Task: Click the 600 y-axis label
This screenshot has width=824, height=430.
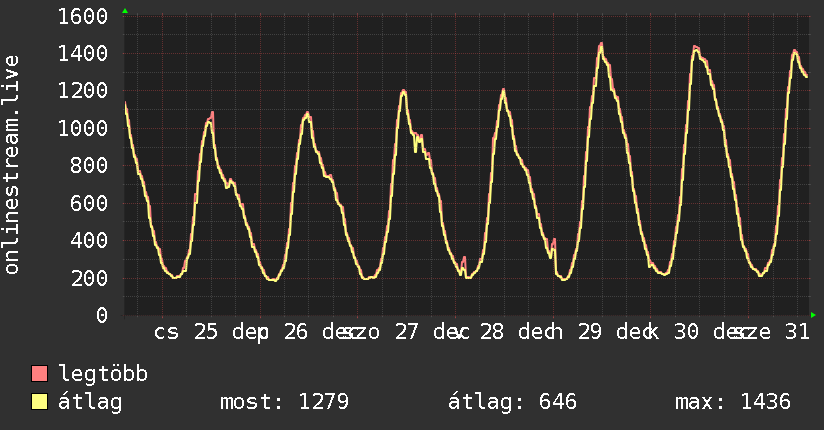Action: point(89,203)
